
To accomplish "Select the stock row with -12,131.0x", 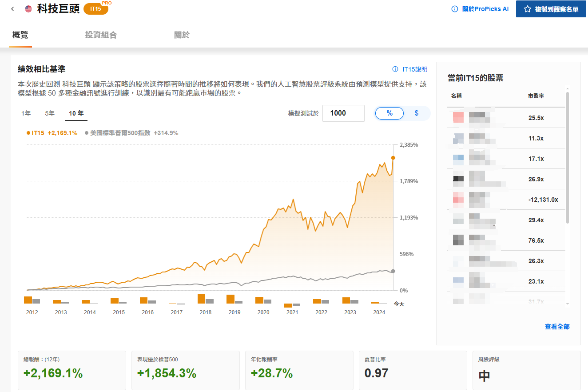I will click(506, 200).
